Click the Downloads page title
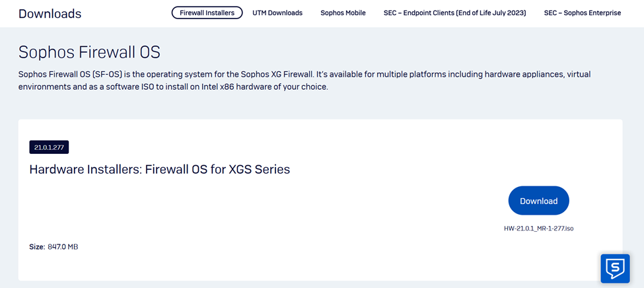 [x=50, y=13]
